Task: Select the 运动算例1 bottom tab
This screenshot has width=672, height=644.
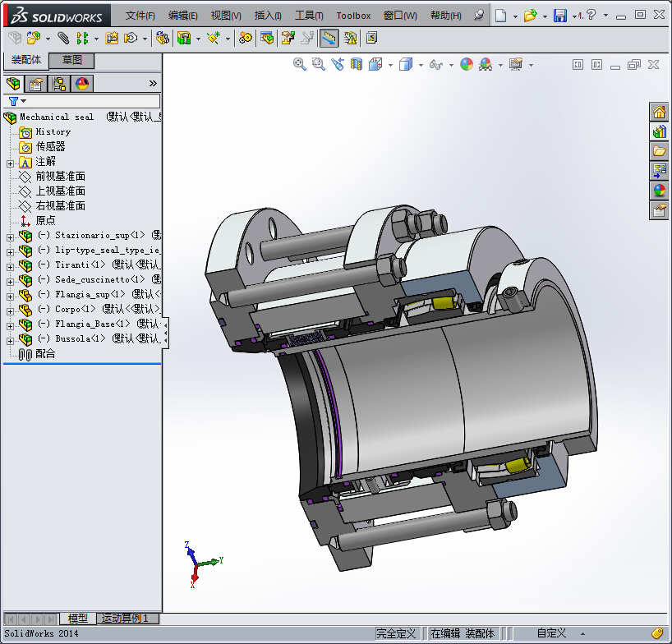Action: coord(128,619)
